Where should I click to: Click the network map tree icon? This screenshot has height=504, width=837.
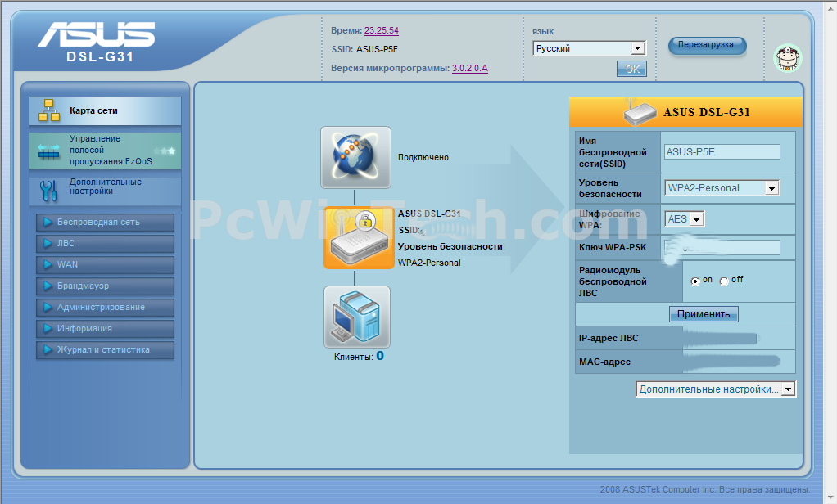(x=49, y=110)
